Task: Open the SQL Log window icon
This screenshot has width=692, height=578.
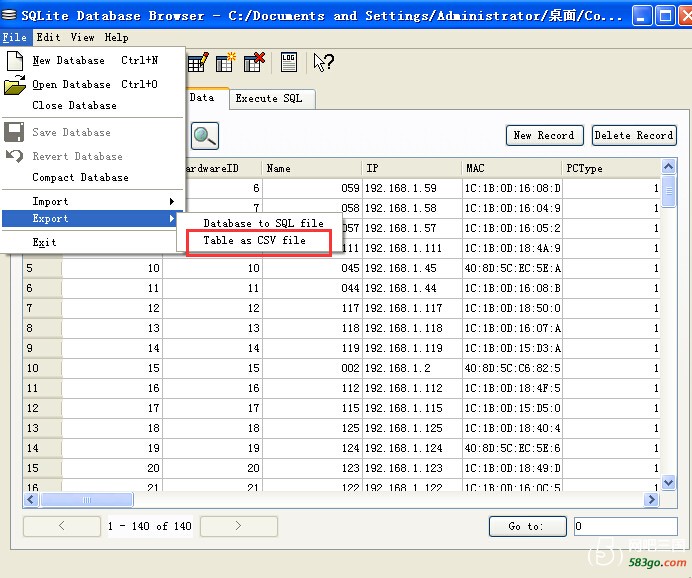Action: (289, 62)
